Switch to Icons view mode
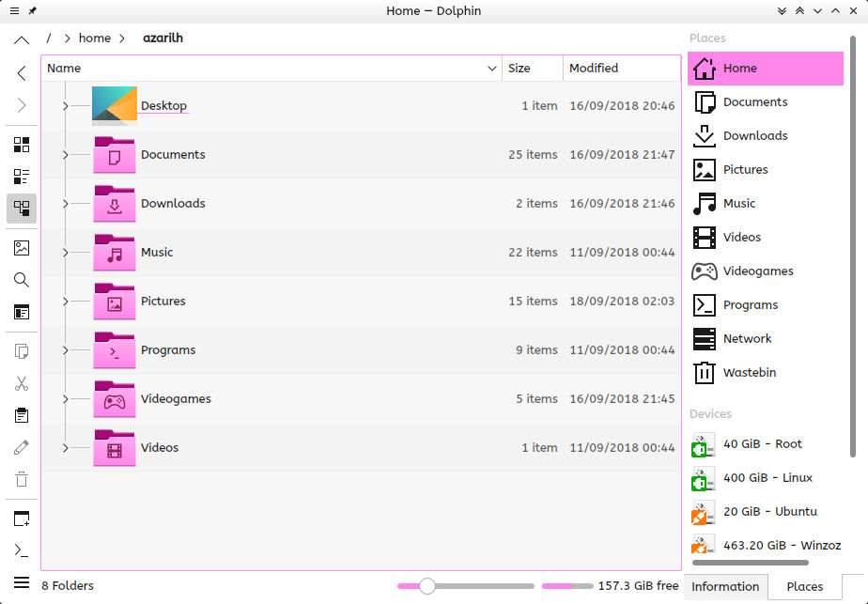This screenshot has height=604, width=868. (22, 145)
